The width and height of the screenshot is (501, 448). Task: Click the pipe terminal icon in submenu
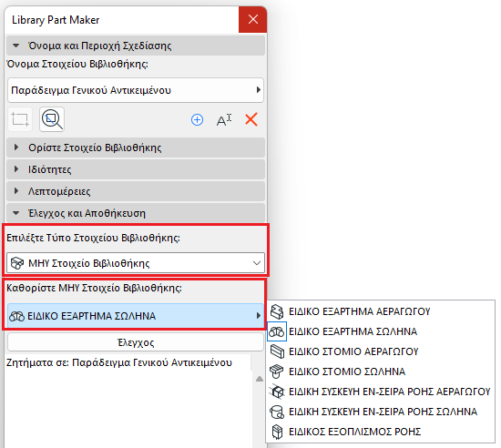277,372
